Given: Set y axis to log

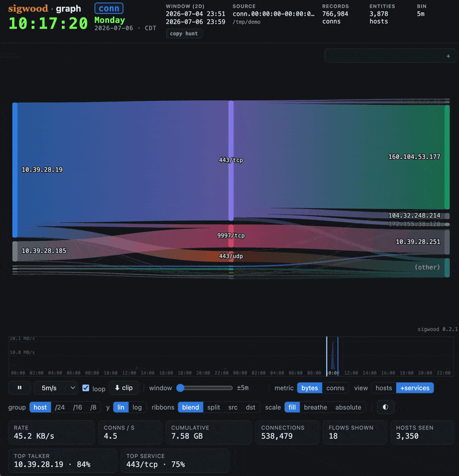Looking at the screenshot, I should (x=137, y=407).
